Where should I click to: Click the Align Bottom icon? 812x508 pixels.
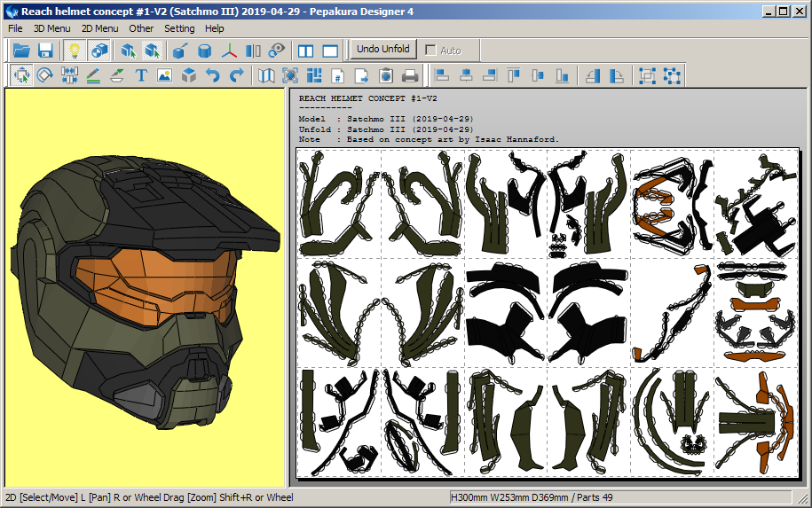tap(562, 75)
